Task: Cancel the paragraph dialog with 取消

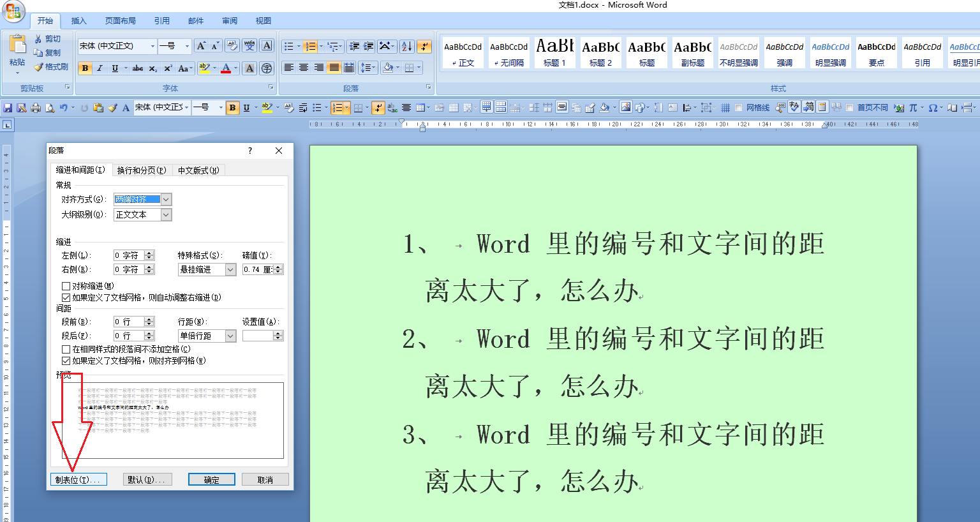Action: pyautogui.click(x=265, y=480)
